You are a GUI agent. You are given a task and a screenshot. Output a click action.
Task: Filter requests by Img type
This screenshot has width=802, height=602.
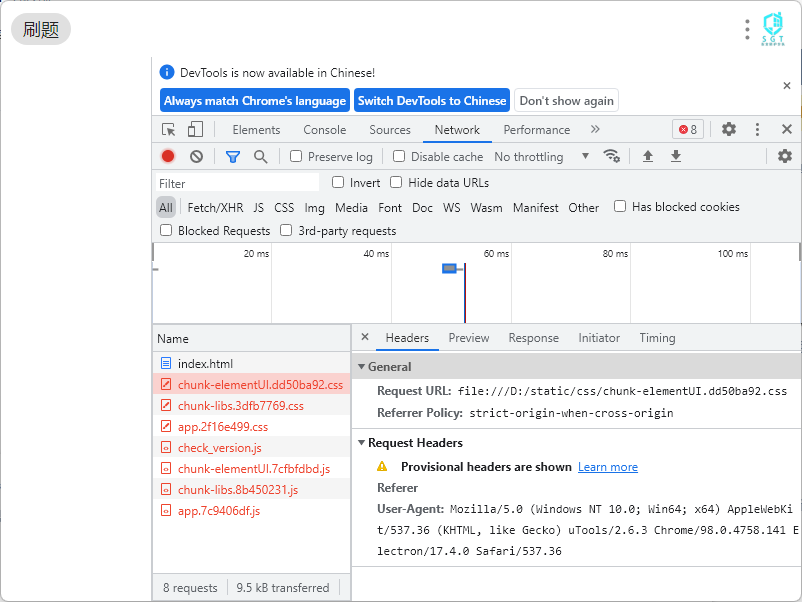tap(314, 208)
